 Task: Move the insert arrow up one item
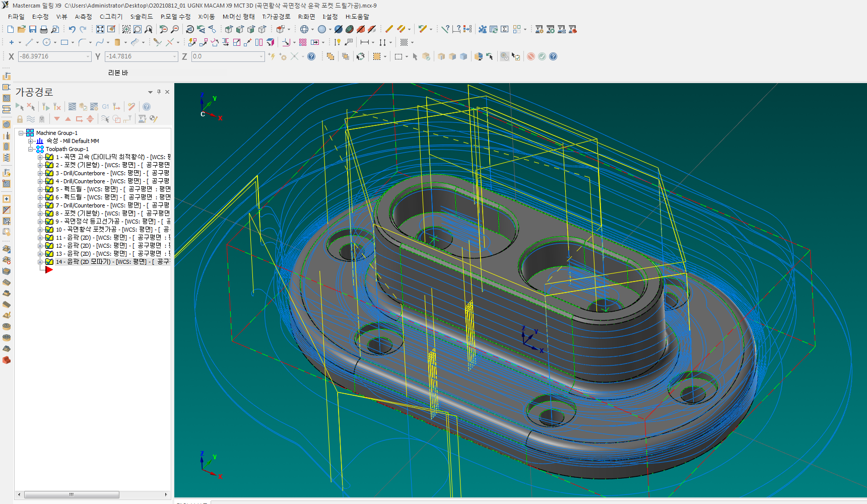68,119
